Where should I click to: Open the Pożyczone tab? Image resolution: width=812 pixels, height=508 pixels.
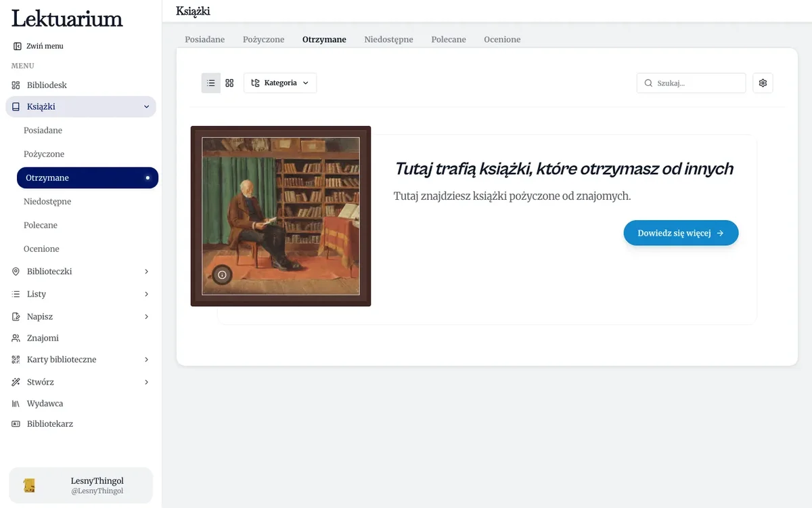click(264, 39)
